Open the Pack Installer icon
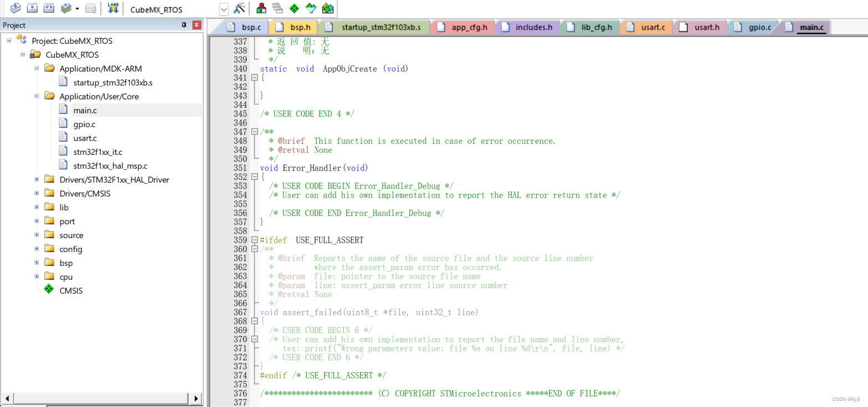The height and width of the screenshot is (407, 868). (x=328, y=8)
